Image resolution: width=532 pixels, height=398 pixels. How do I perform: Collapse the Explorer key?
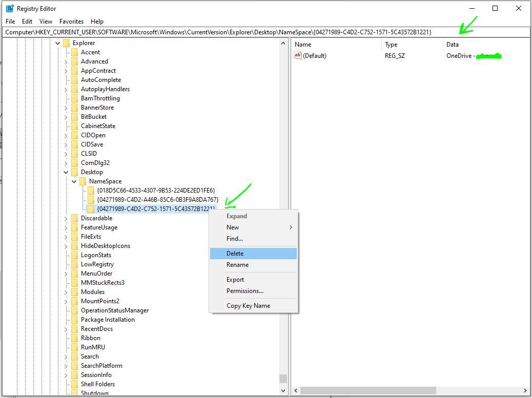pos(57,43)
